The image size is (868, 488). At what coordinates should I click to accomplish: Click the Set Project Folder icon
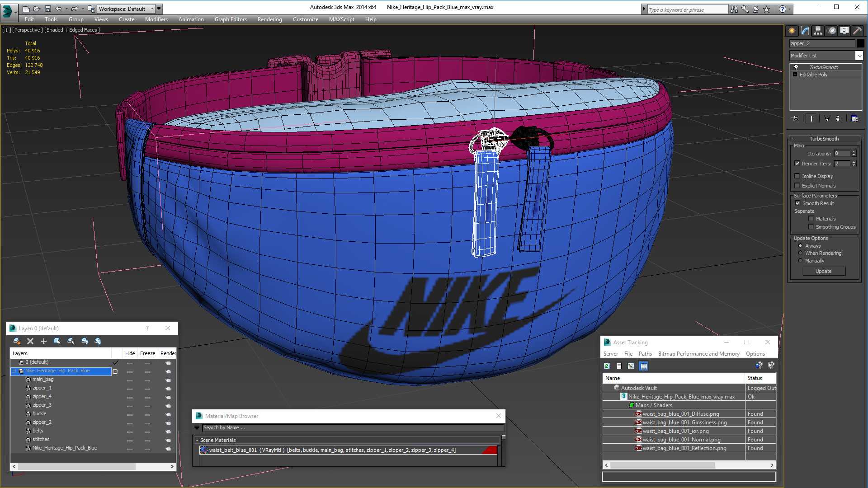tap(91, 9)
